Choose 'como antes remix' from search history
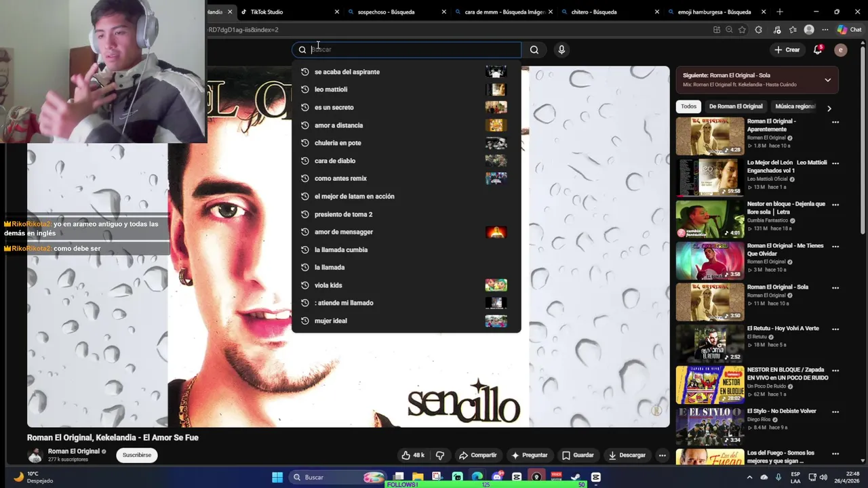Image resolution: width=868 pixels, height=488 pixels. coord(406,178)
